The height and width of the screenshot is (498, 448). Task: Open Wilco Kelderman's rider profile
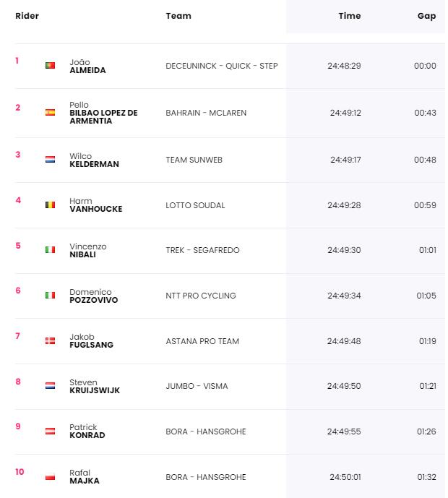95,160
